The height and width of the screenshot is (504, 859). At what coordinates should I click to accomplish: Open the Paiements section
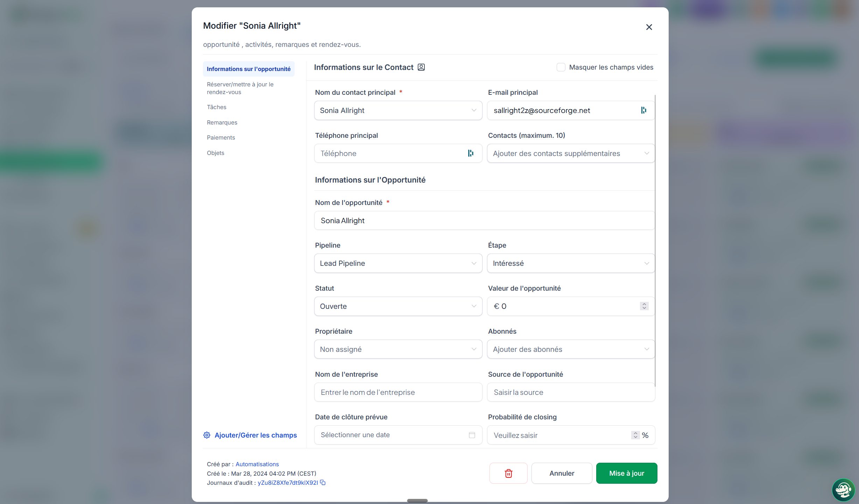pyautogui.click(x=221, y=137)
